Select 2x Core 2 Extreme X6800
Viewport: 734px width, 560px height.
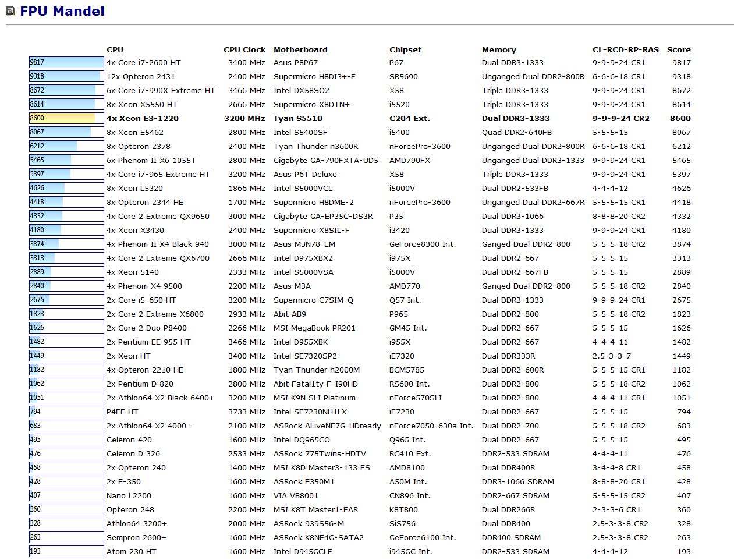[x=155, y=314]
